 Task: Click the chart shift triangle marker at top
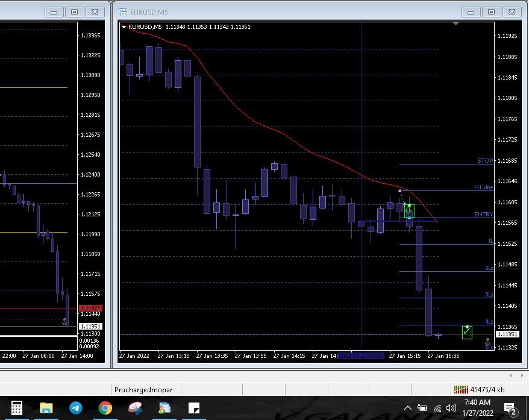(455, 24)
